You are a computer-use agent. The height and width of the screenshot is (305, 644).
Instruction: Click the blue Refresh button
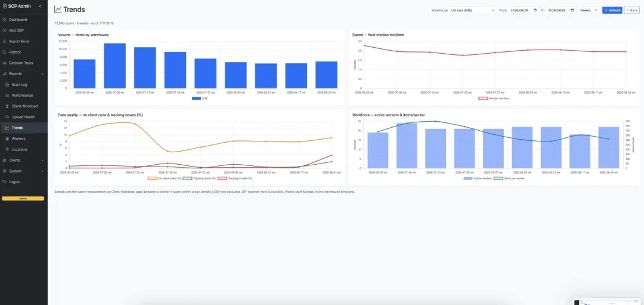coord(612,10)
